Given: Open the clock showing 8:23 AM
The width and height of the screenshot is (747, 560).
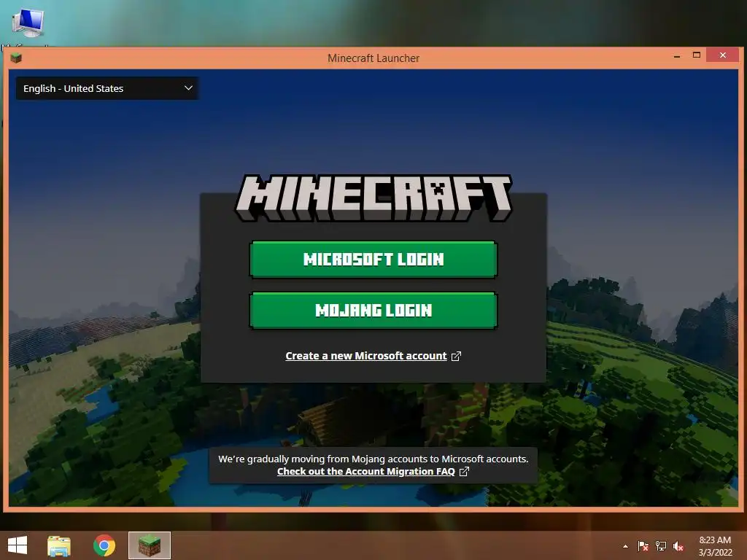Looking at the screenshot, I should [715, 545].
